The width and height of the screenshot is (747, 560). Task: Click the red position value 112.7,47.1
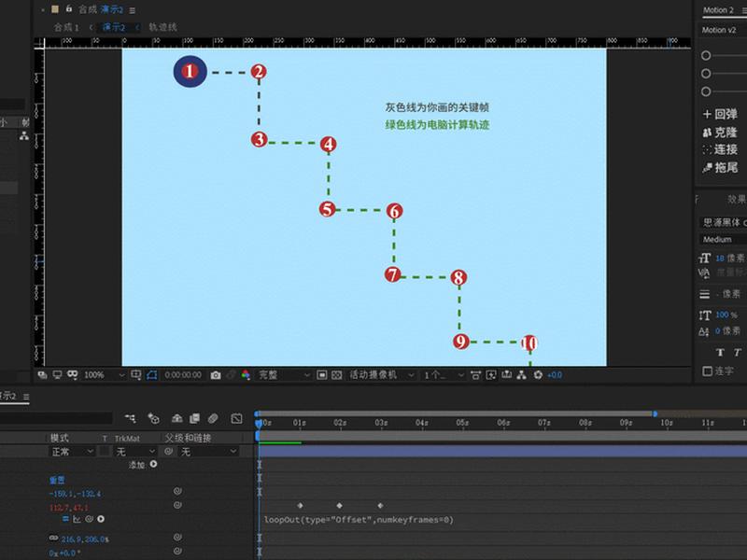click(68, 508)
